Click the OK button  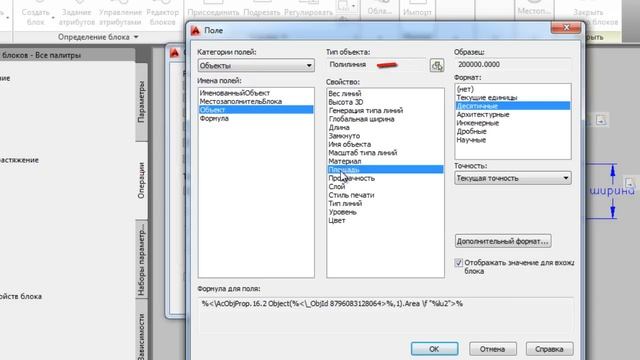434,349
